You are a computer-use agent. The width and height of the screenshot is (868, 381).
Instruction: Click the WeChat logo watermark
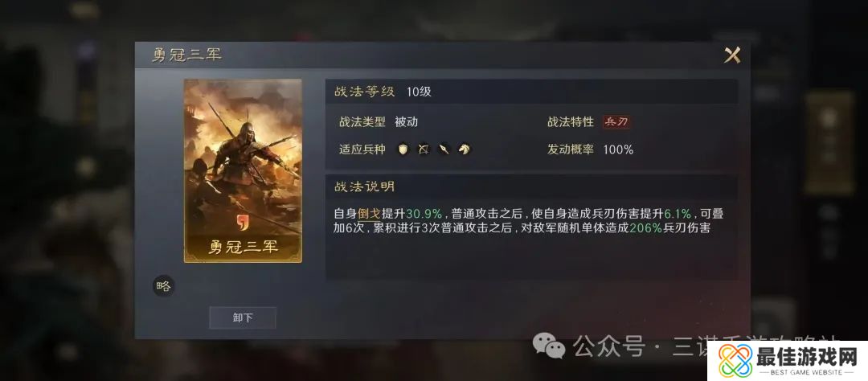tap(549, 346)
